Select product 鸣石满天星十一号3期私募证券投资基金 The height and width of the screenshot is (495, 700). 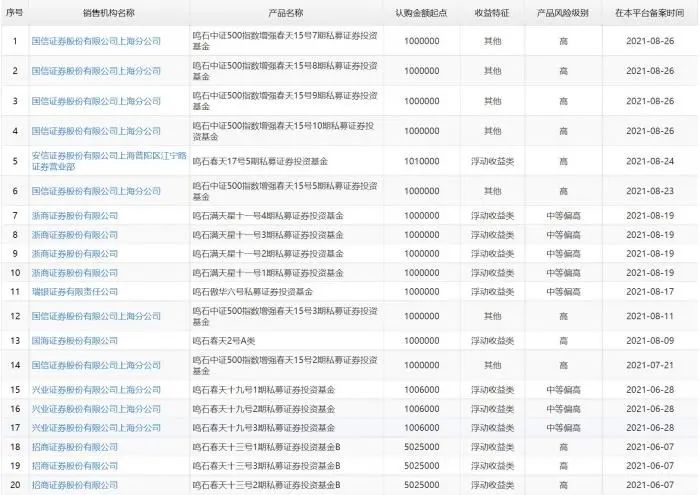coord(268,235)
